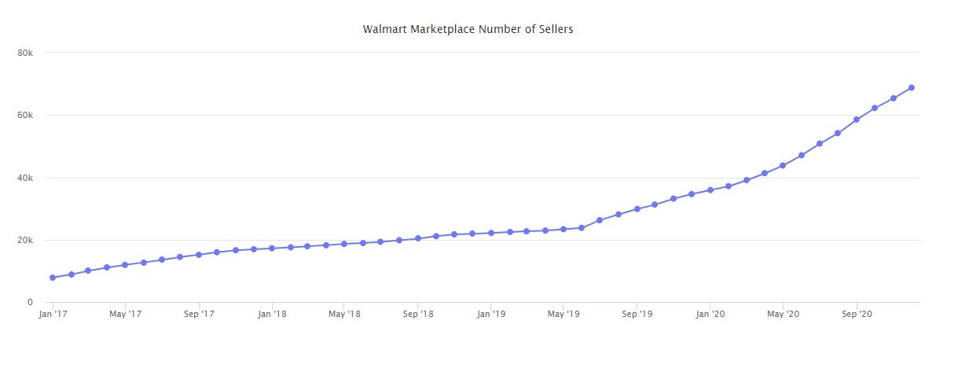This screenshot has height=372, width=980.
Task: Click the May '20 data point marker
Action: coord(783,166)
